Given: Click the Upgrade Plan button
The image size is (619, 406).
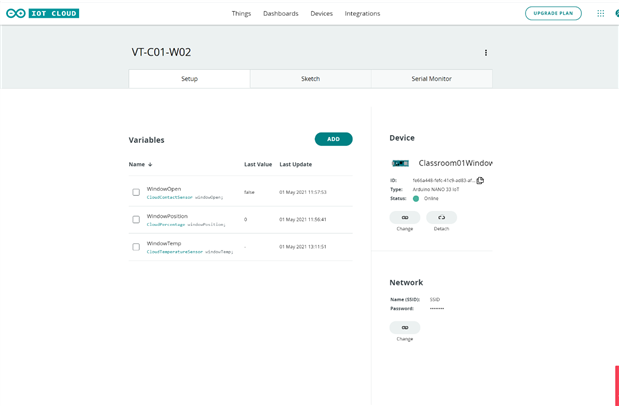Looking at the screenshot, I should (553, 13).
